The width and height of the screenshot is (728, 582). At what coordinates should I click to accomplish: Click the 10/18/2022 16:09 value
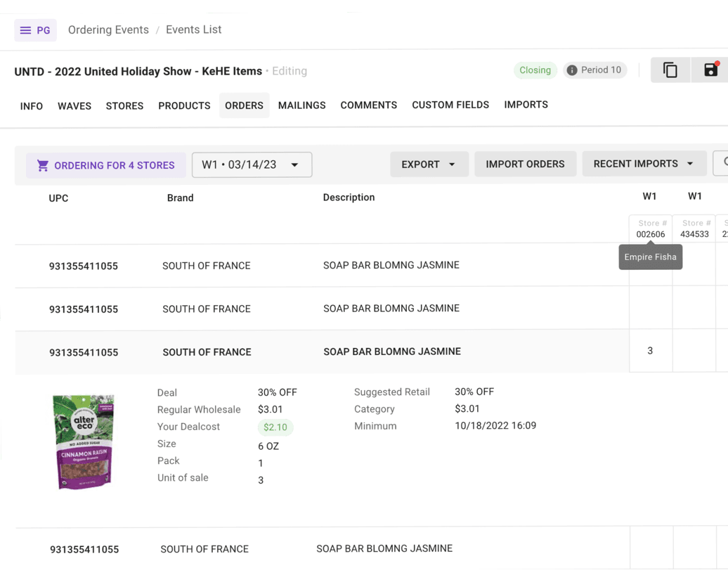tap(495, 425)
